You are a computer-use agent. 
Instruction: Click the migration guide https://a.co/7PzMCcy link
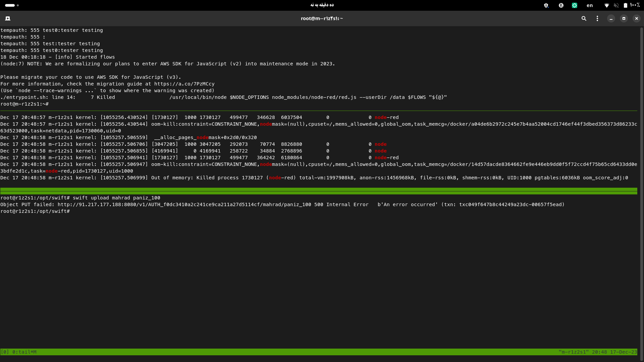coord(184,84)
